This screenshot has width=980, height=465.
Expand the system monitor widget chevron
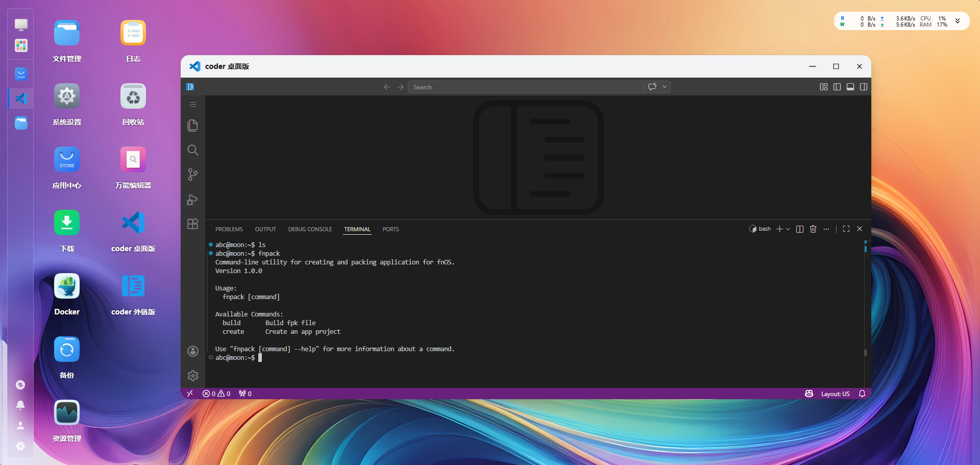[x=958, y=21]
